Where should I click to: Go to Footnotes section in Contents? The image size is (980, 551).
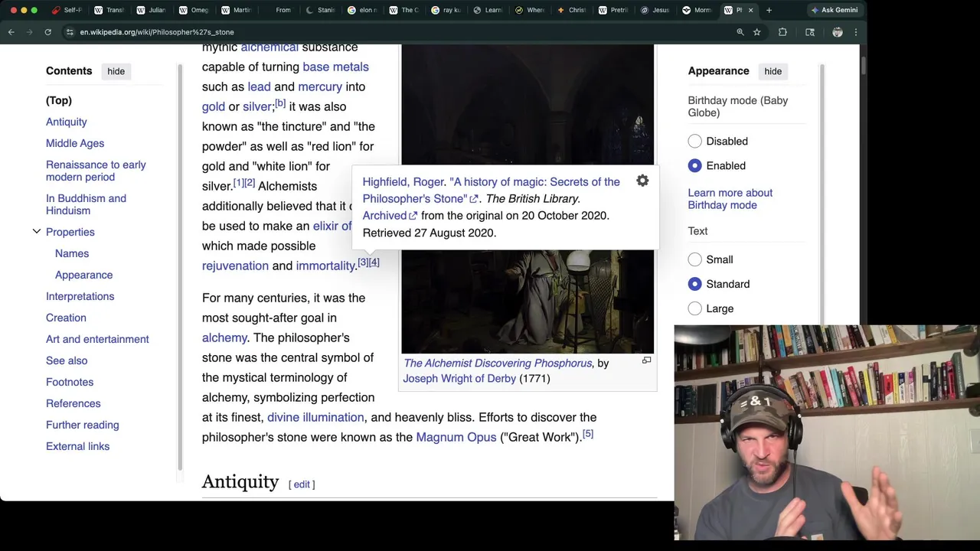tap(70, 382)
